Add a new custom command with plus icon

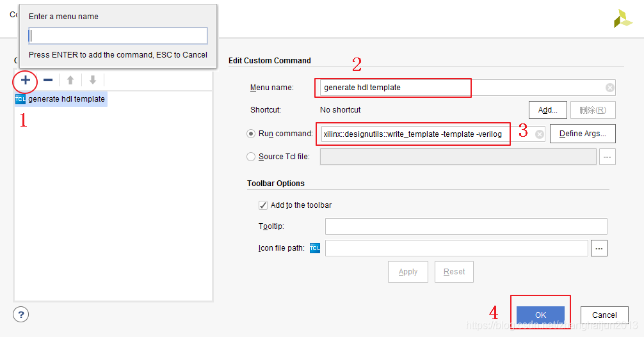[x=26, y=80]
